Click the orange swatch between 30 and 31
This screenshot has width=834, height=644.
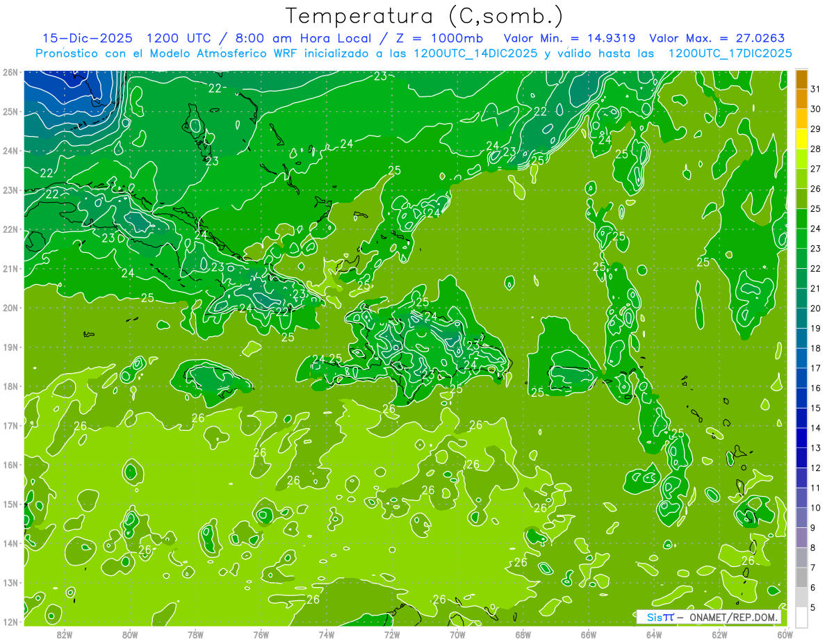pyautogui.click(x=801, y=99)
